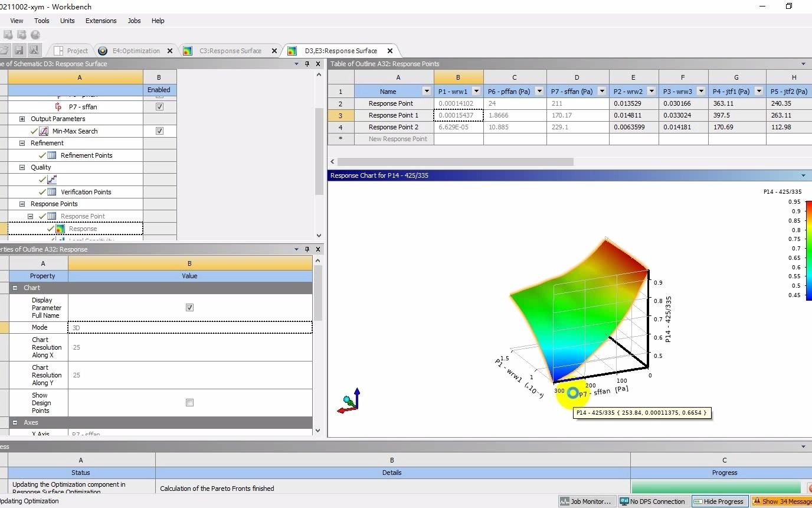
Task: Click the Job Monitor button
Action: coord(587,502)
